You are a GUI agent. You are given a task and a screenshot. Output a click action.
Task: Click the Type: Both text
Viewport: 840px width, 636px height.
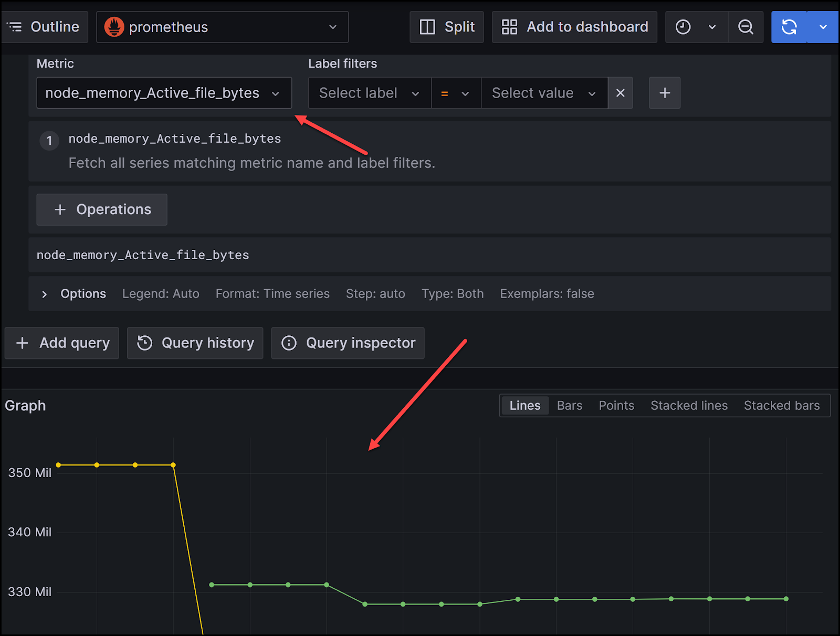coord(453,294)
